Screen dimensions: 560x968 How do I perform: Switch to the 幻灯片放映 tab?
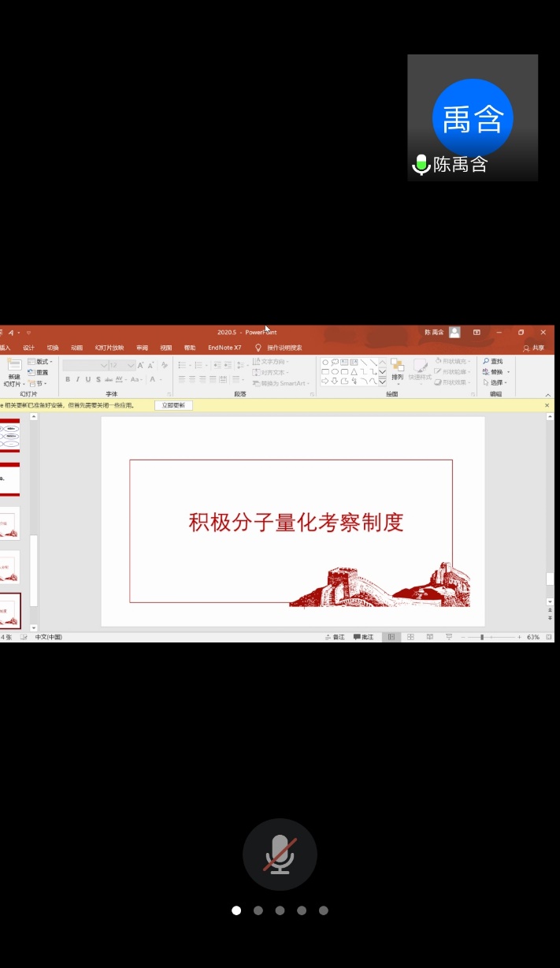109,348
